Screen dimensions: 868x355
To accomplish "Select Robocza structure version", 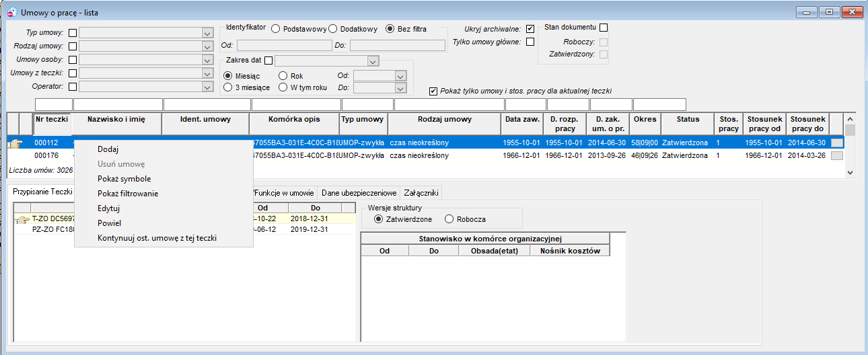I will pyautogui.click(x=449, y=219).
